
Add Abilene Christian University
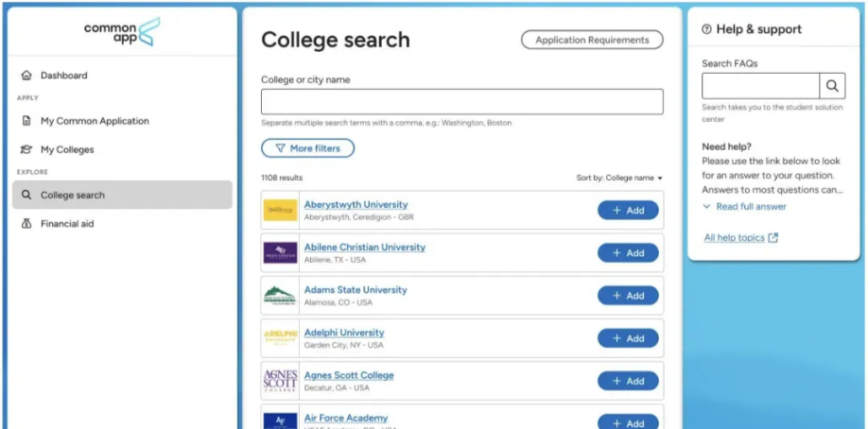[628, 253]
